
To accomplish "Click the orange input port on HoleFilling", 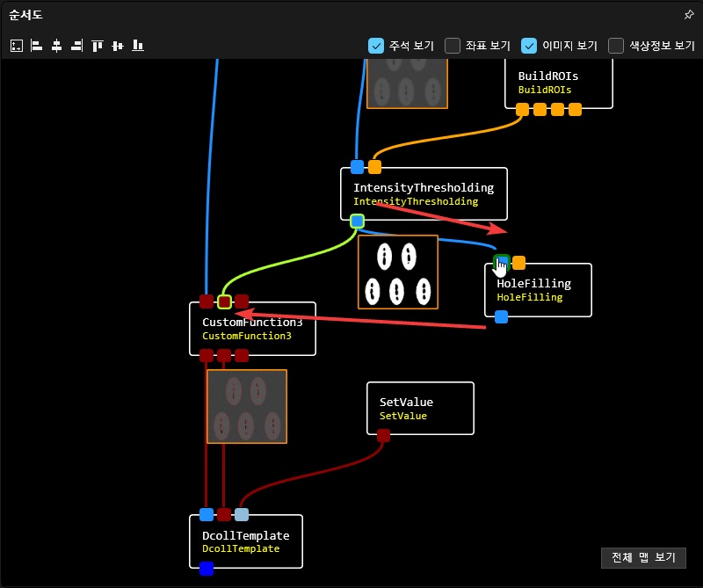I will tap(519, 262).
